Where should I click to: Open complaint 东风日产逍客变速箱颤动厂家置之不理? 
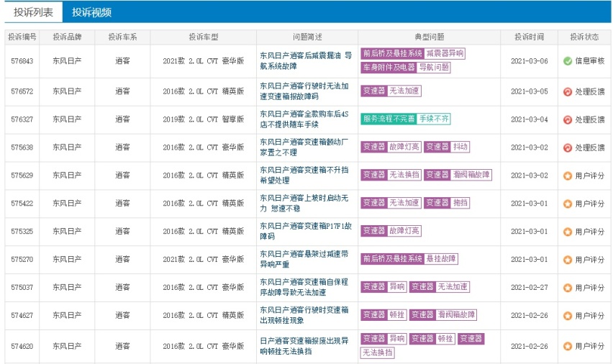[304, 147]
